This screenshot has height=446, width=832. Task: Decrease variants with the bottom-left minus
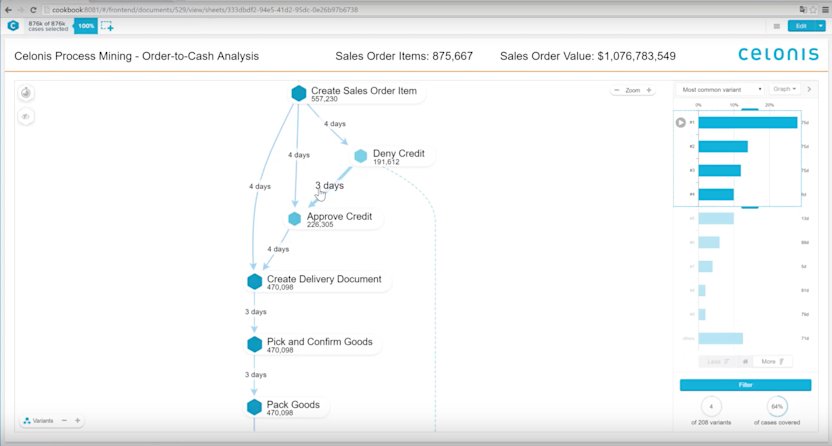(x=64, y=421)
